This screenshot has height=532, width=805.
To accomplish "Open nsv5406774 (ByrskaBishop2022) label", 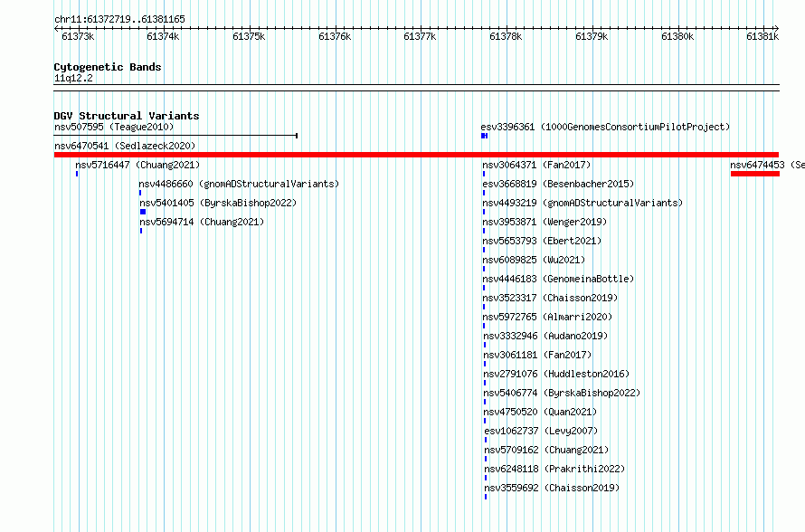I will (563, 393).
